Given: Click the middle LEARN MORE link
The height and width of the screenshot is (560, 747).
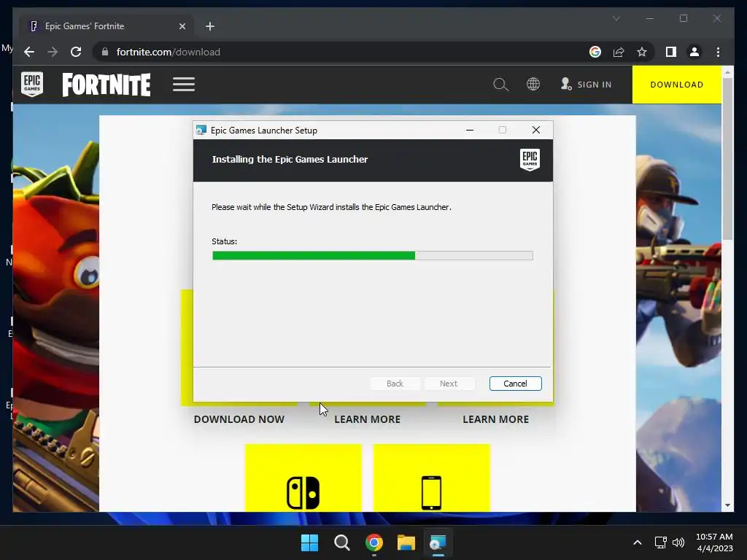Looking at the screenshot, I should 368,419.
